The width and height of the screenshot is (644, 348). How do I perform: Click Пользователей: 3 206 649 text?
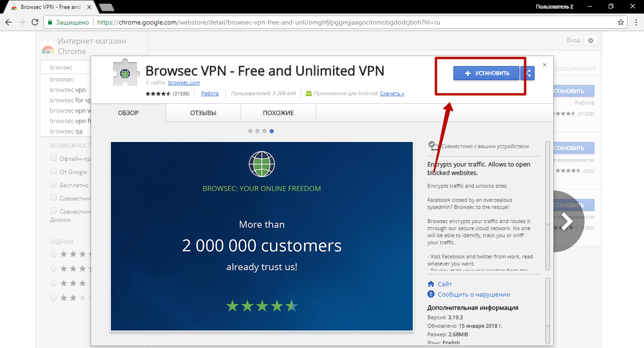point(263,93)
